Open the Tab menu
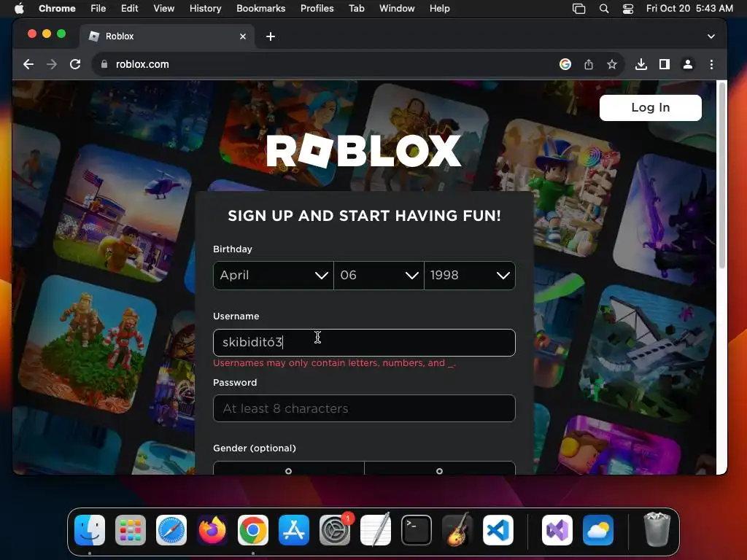Viewport: 747px width, 560px height. 356,8
